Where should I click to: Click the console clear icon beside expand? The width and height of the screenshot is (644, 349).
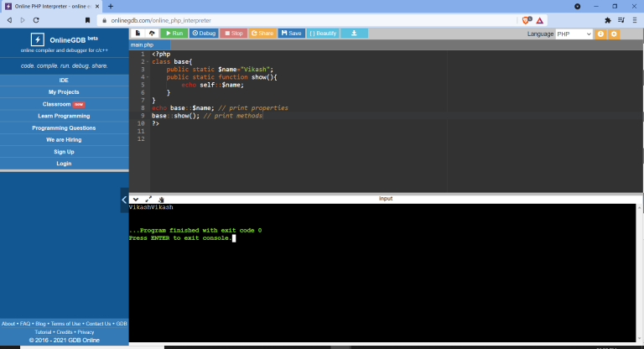click(x=161, y=200)
